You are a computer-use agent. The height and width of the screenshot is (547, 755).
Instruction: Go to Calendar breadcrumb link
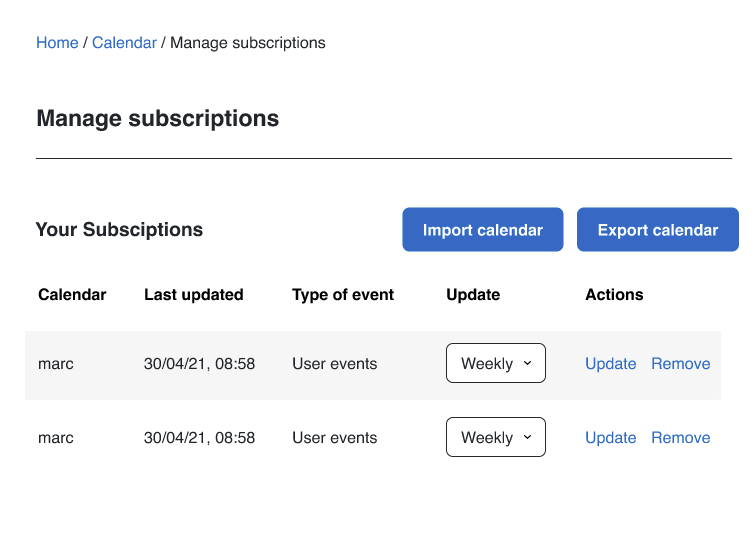tap(124, 43)
